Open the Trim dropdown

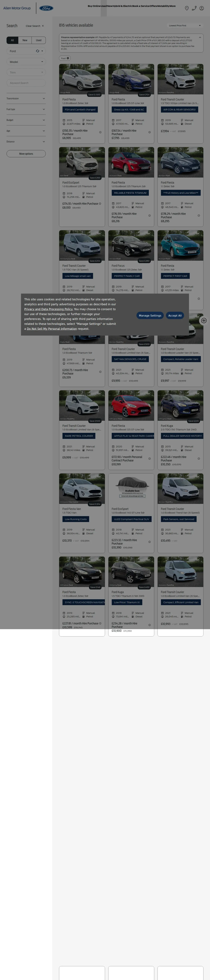(x=26, y=72)
